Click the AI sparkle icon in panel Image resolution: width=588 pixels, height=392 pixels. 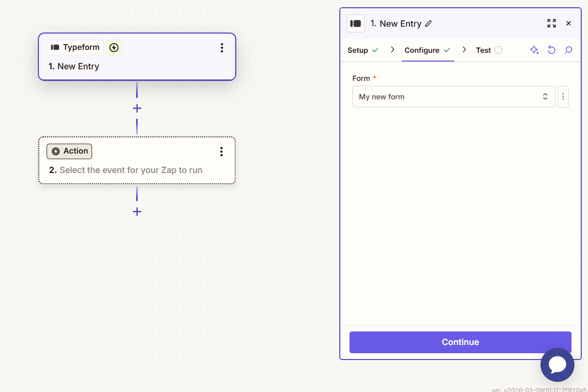click(x=534, y=50)
